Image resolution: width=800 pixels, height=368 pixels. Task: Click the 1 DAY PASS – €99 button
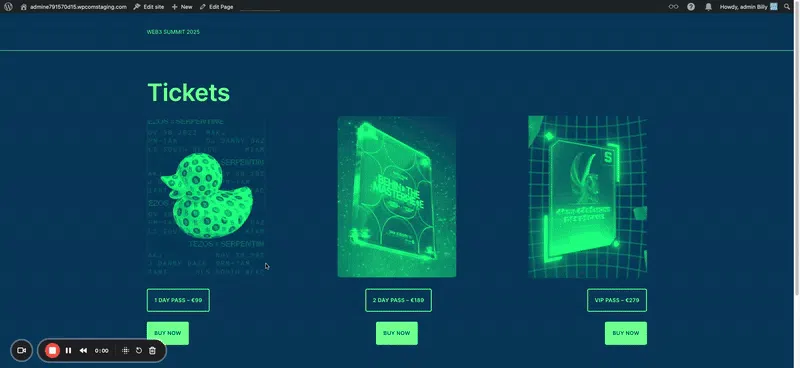tap(178, 300)
